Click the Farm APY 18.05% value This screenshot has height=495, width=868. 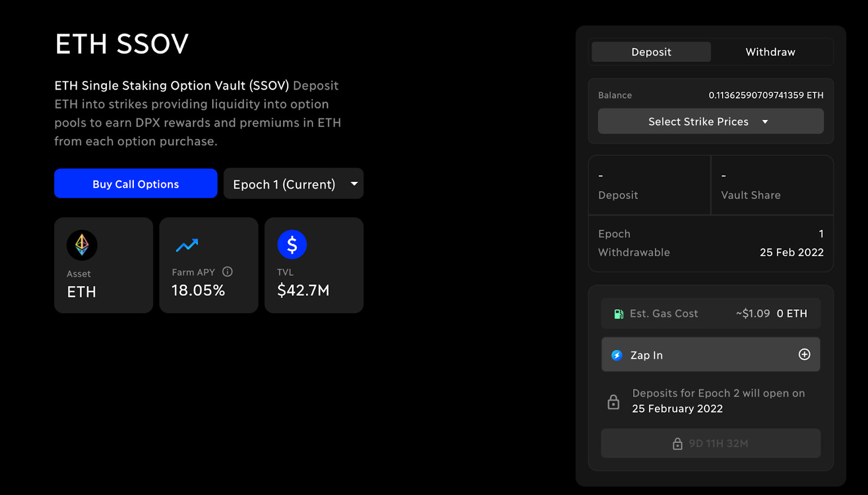point(198,290)
